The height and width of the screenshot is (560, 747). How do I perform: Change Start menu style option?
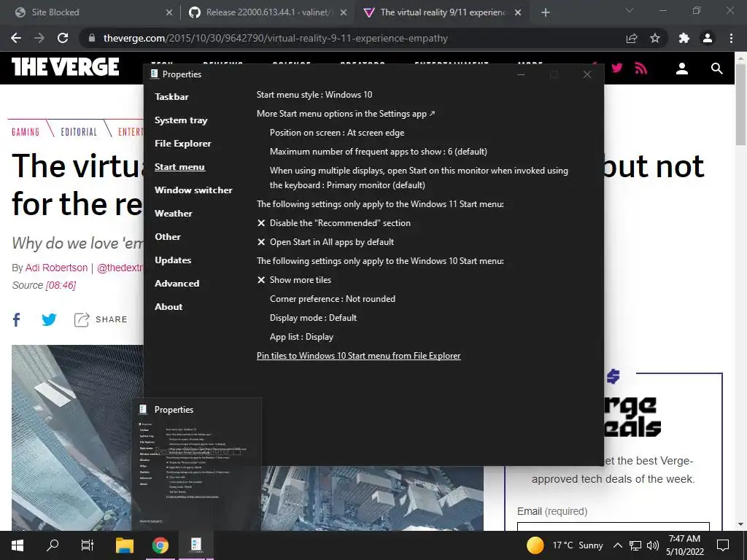tap(314, 95)
